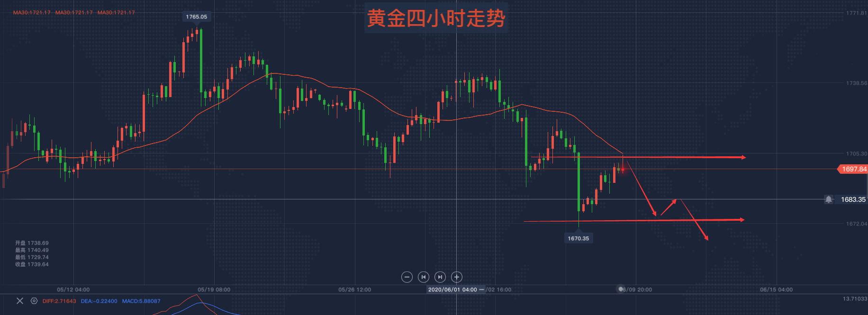Click the price alert bell icon
Image resolution: width=868 pixels, height=315 pixels.
(829, 199)
